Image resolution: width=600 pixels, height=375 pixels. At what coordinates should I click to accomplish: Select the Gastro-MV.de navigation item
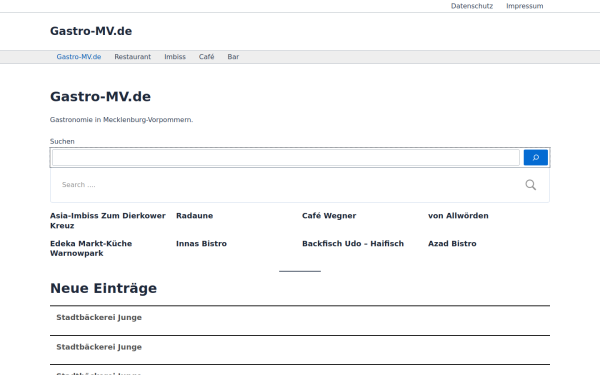point(79,57)
